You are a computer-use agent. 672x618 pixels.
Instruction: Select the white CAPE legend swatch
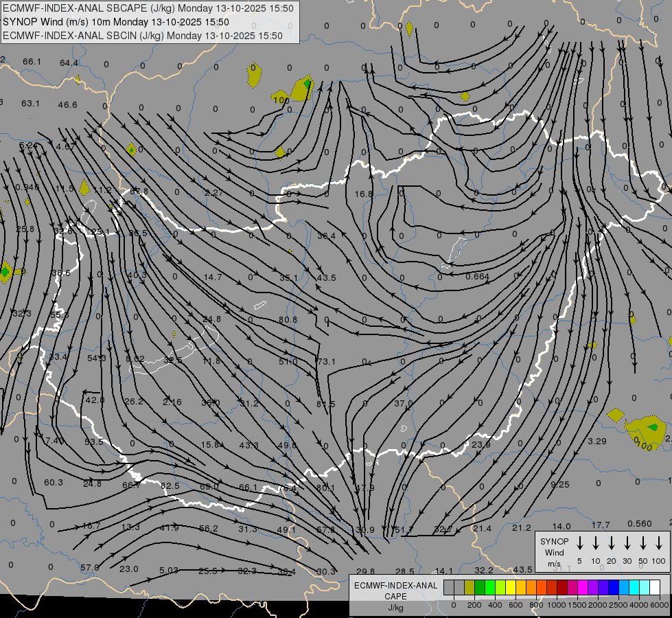(654, 588)
